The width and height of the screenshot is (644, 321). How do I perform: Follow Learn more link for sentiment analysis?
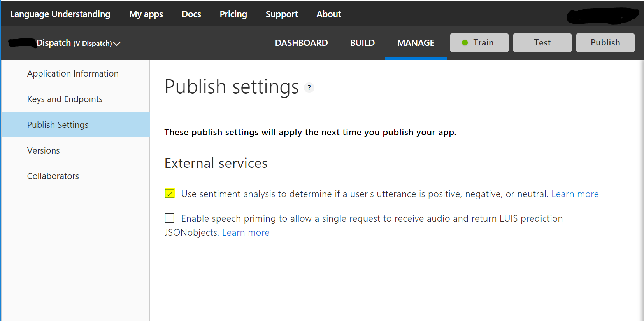pos(575,194)
